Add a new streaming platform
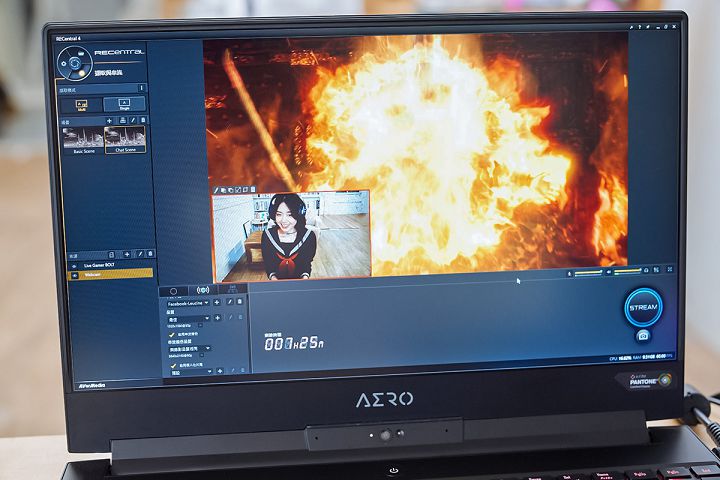The image size is (720, 480). (217, 302)
